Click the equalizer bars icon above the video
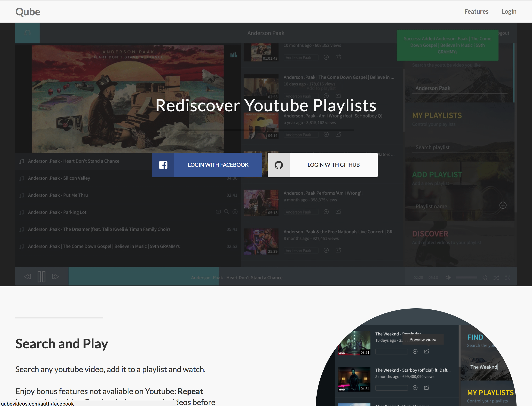 tap(233, 55)
